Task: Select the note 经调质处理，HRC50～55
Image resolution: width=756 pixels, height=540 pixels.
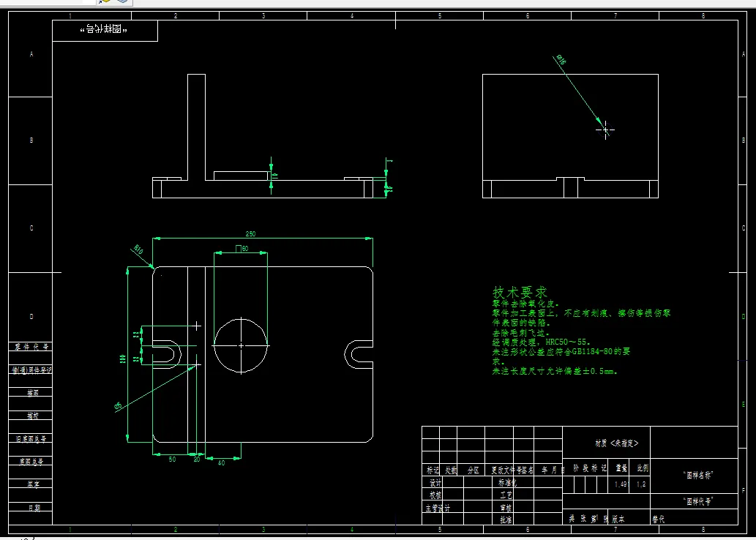Action: pos(541,342)
